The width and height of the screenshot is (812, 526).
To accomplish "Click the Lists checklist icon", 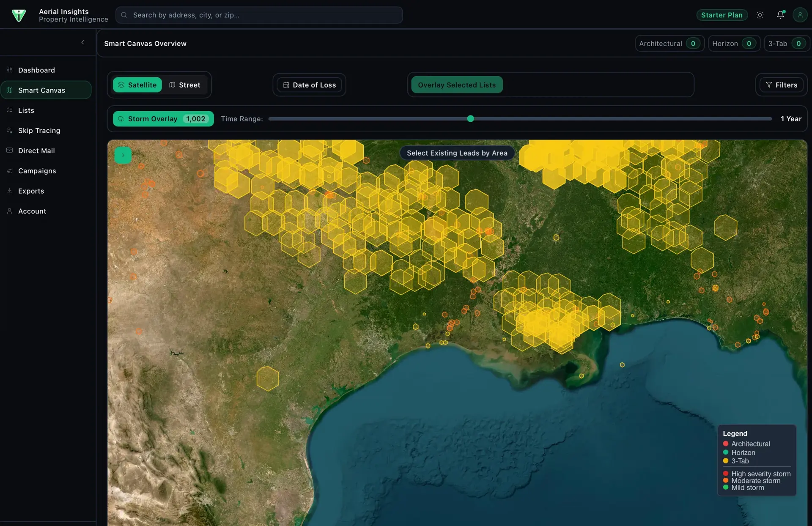I will tap(9, 110).
